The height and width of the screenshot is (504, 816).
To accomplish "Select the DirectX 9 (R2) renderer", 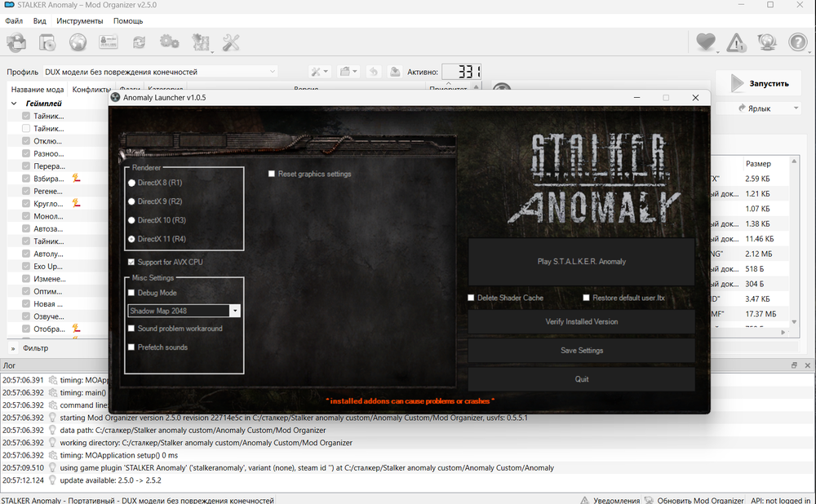I will pos(132,201).
